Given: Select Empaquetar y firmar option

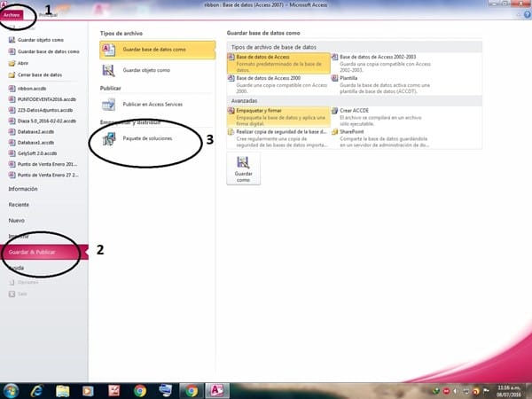Looking at the screenshot, I should point(278,117).
